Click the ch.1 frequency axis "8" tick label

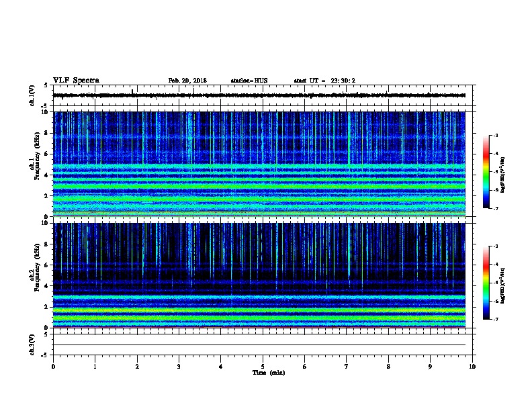tap(46, 133)
